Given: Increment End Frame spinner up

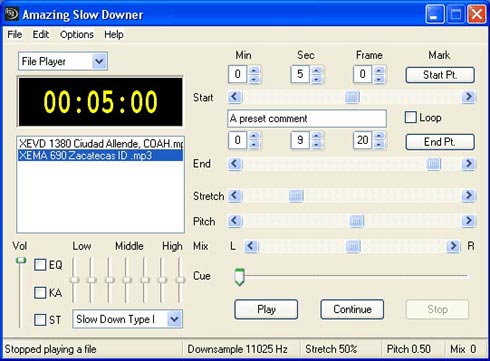Looking at the screenshot, I should [379, 136].
